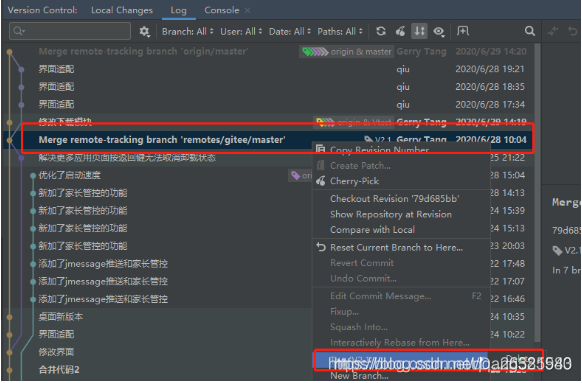Select the 界面适配 commit dated 2020/6/28 18:35
Viewport: 582px width, 383px height.
(x=269, y=87)
